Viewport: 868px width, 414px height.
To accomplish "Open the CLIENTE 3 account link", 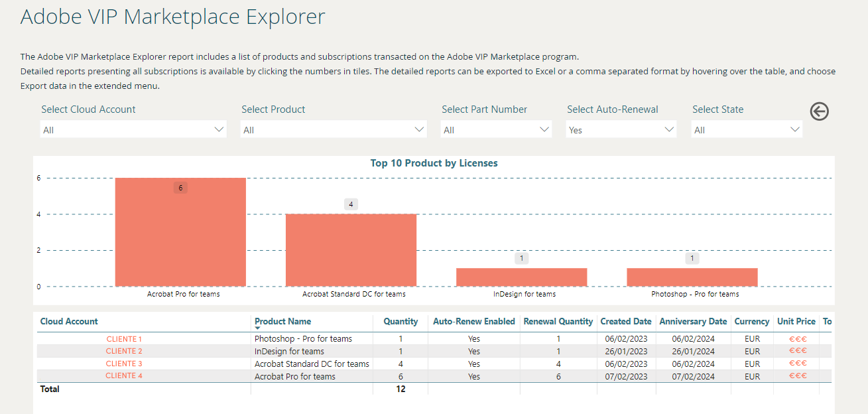I will 124,364.
